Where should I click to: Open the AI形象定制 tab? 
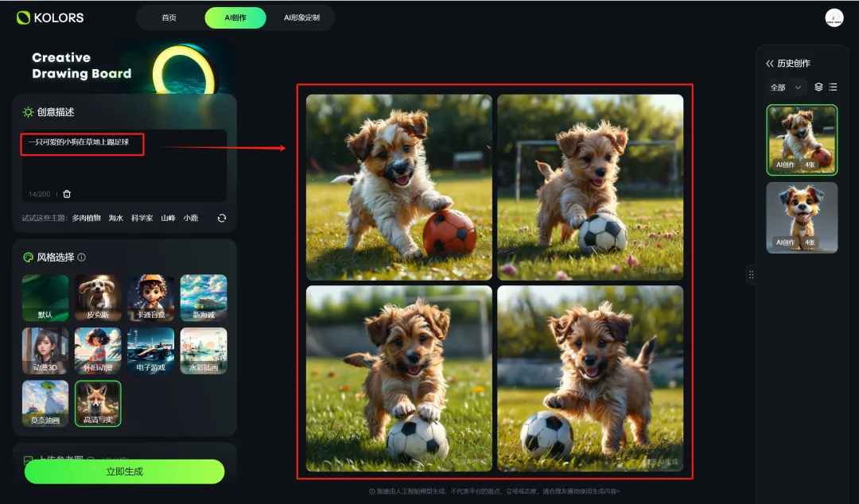point(302,17)
